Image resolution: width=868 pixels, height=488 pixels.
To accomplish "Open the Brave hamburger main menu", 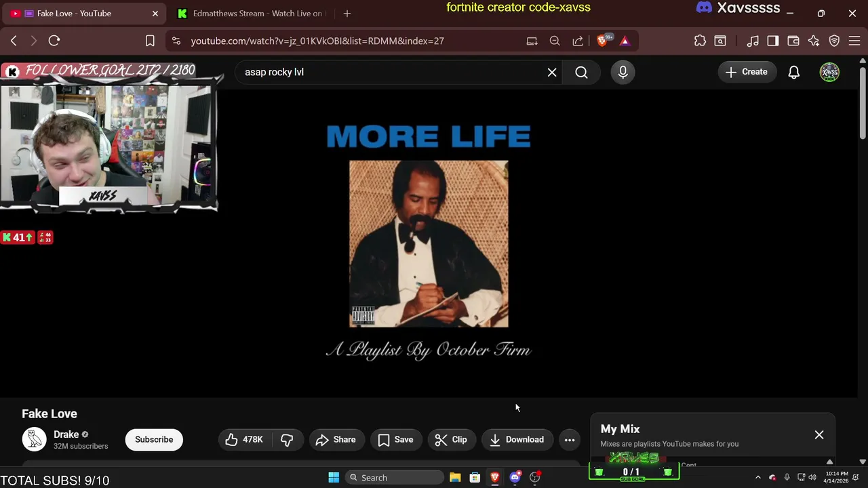I will tap(854, 41).
